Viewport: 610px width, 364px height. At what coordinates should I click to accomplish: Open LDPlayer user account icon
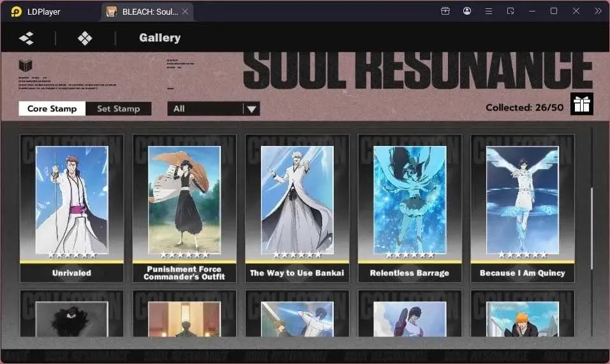coord(467,11)
